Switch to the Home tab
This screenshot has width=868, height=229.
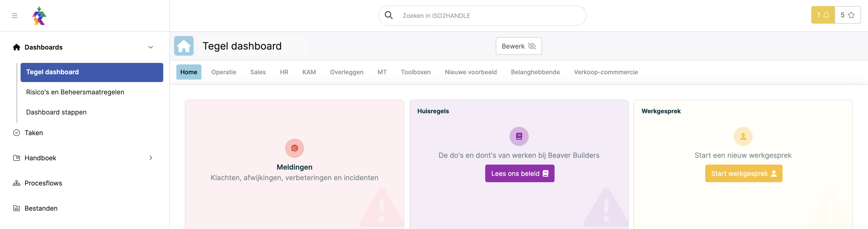pyautogui.click(x=189, y=72)
